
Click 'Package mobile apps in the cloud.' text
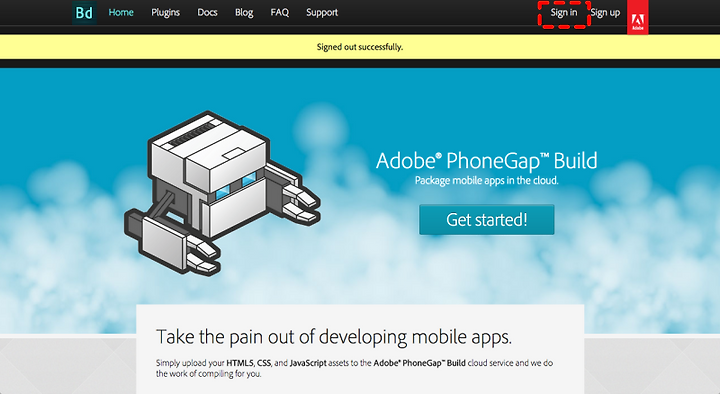pyautogui.click(x=487, y=180)
